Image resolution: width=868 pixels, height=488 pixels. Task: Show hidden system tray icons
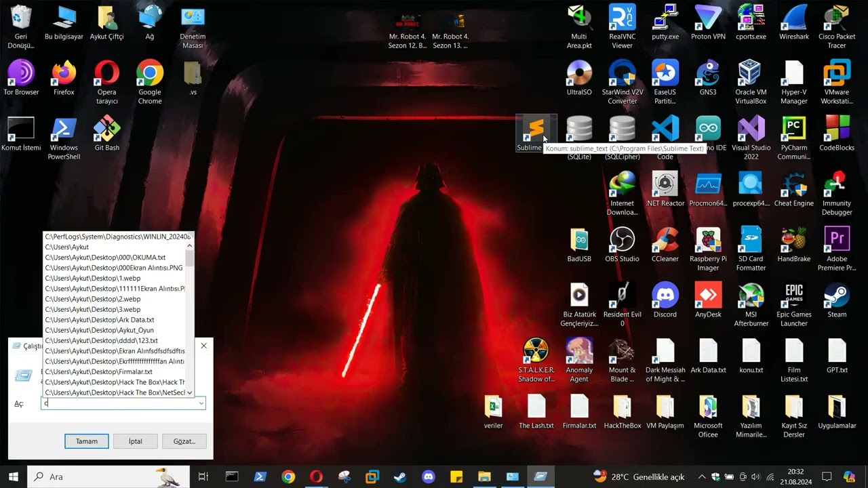[x=702, y=476]
